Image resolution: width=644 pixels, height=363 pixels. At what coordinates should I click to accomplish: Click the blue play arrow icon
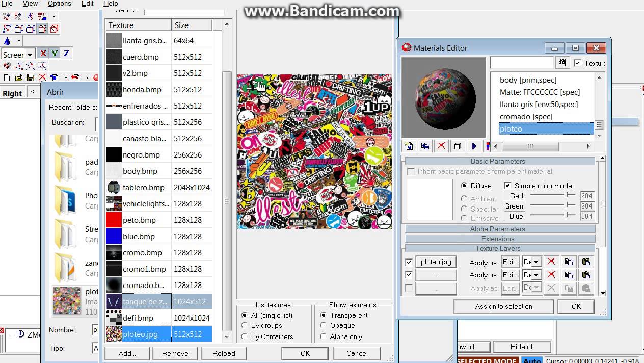tap(474, 146)
